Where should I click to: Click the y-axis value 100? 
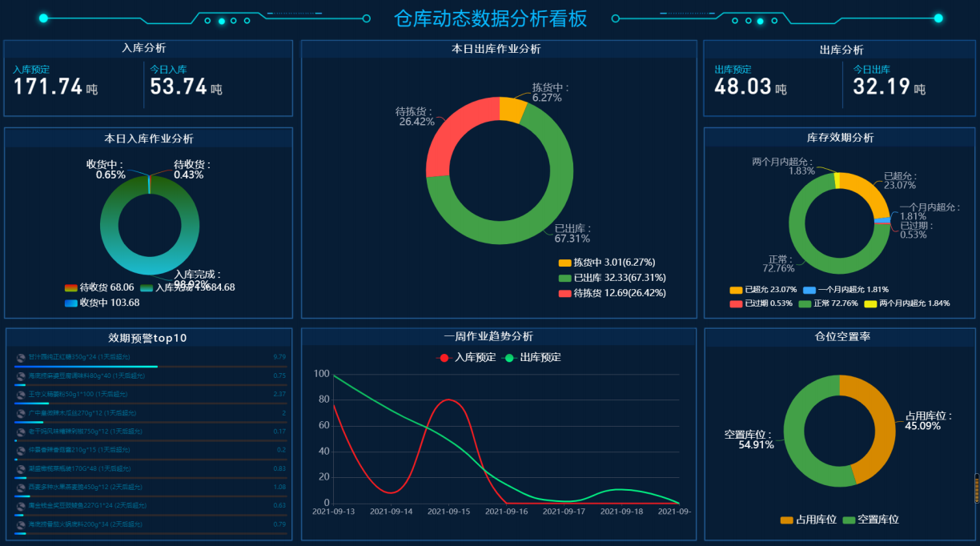[x=321, y=374]
